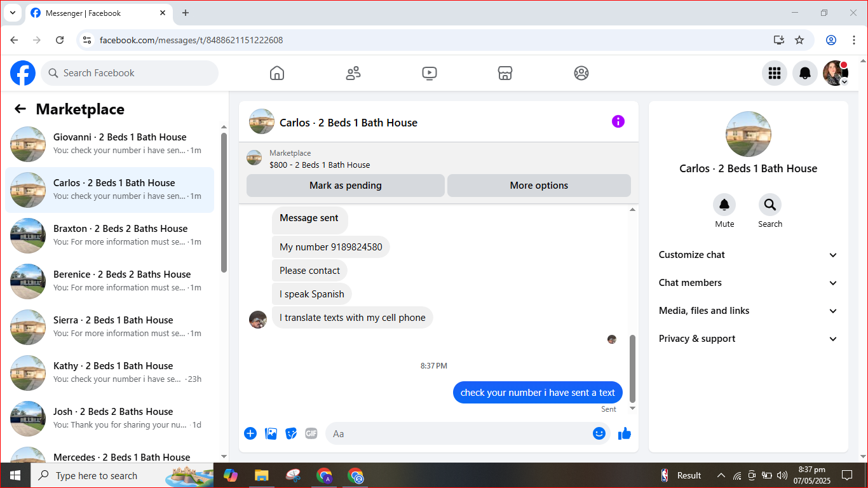This screenshot has width=868, height=488.
Task: Open Berenice 2 Beds 2 Baths House chat
Action: tap(109, 281)
